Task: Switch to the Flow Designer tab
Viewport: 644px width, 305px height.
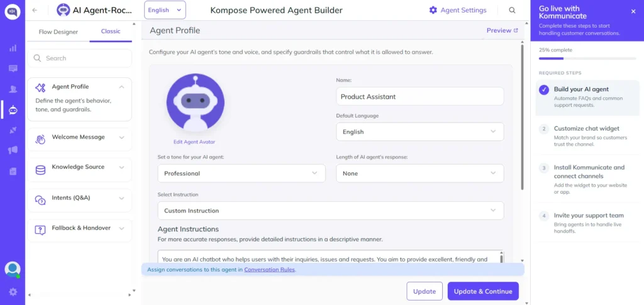Action: pos(58,31)
